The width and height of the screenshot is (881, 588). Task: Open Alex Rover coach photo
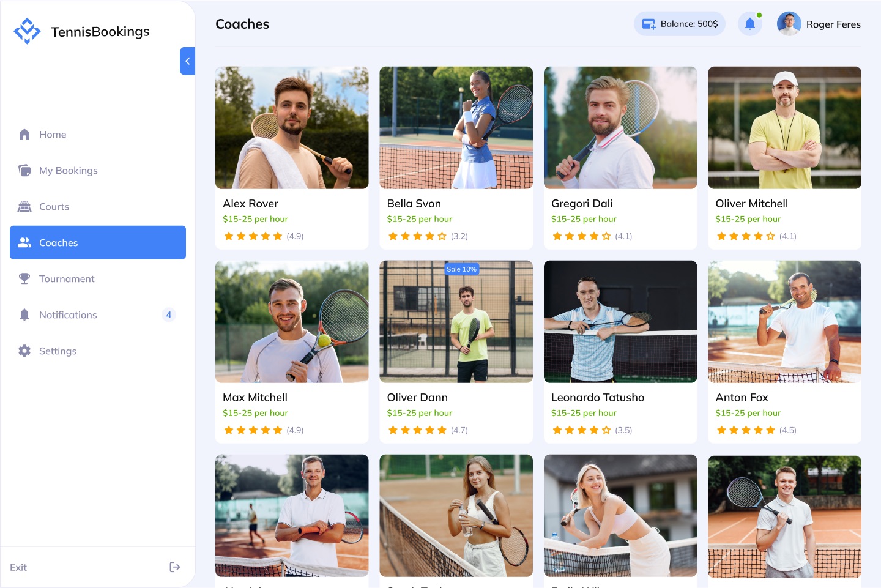click(x=292, y=128)
